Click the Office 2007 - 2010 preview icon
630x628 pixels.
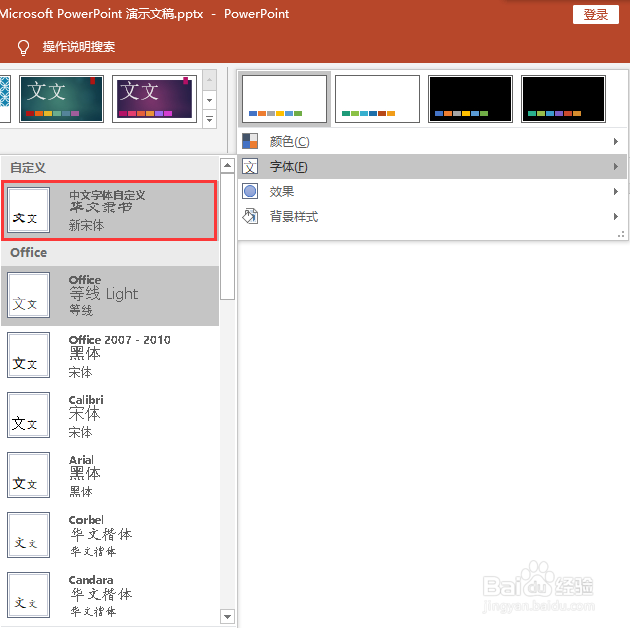point(29,355)
